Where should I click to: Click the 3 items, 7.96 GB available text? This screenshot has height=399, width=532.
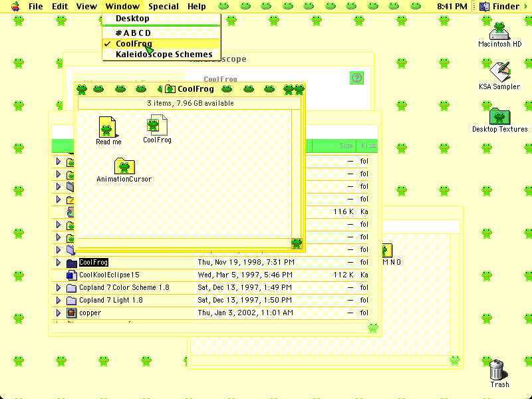(190, 103)
